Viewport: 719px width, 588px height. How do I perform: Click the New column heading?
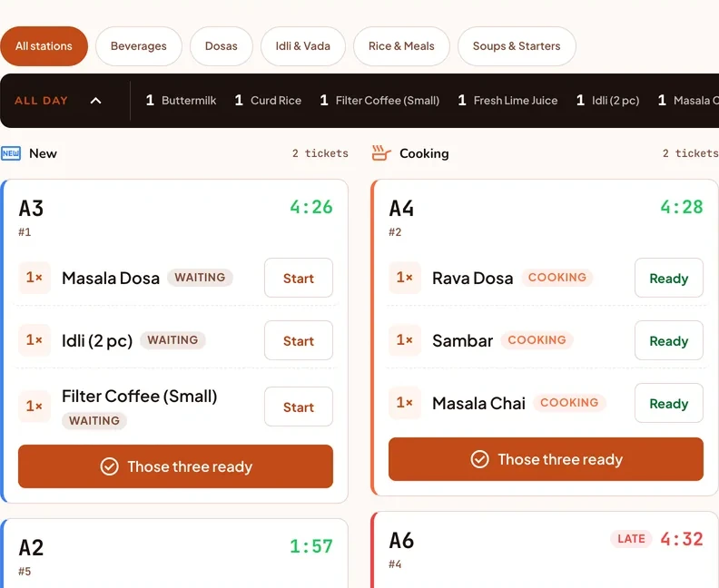pos(43,153)
